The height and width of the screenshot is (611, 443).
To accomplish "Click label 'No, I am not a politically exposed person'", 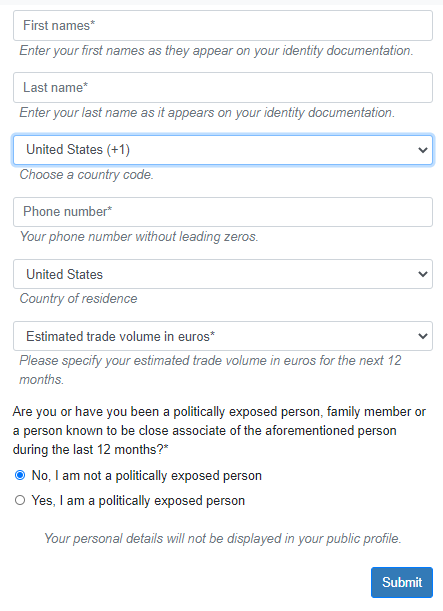I will point(146,476).
